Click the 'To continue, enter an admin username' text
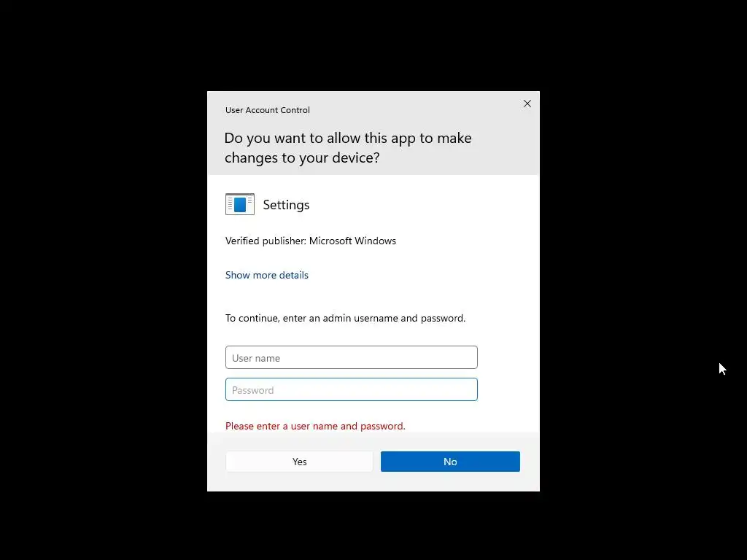Image resolution: width=747 pixels, height=560 pixels. point(345,318)
